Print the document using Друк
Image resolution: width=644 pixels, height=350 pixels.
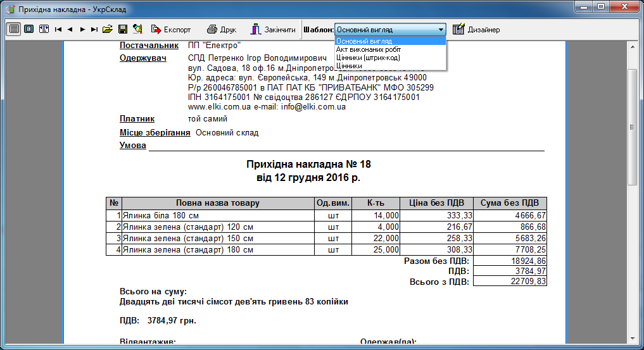click(222, 30)
